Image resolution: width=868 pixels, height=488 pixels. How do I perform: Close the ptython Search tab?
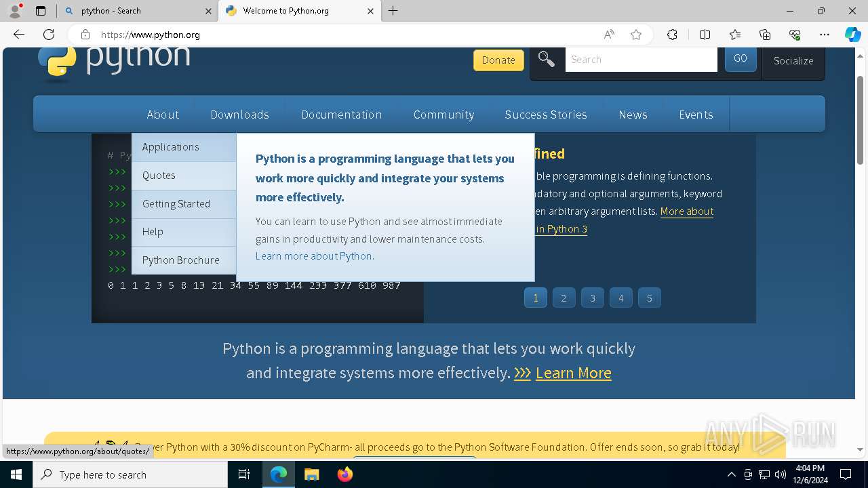(208, 11)
